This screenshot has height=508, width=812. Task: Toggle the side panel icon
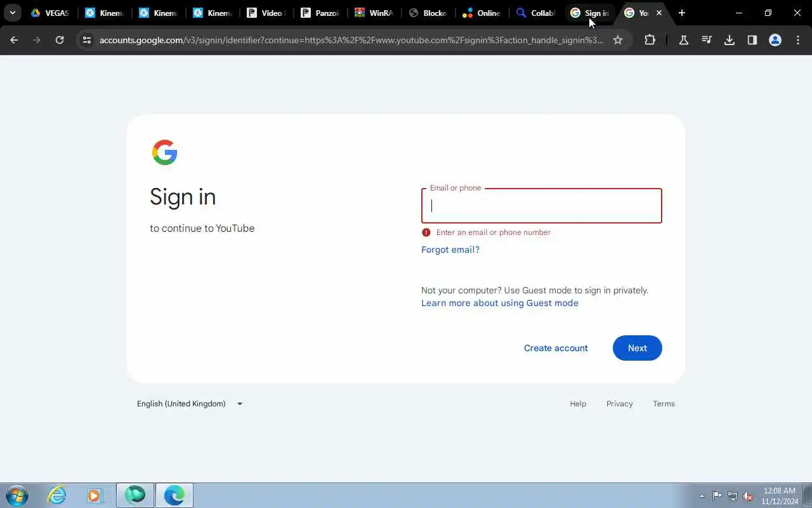click(752, 40)
